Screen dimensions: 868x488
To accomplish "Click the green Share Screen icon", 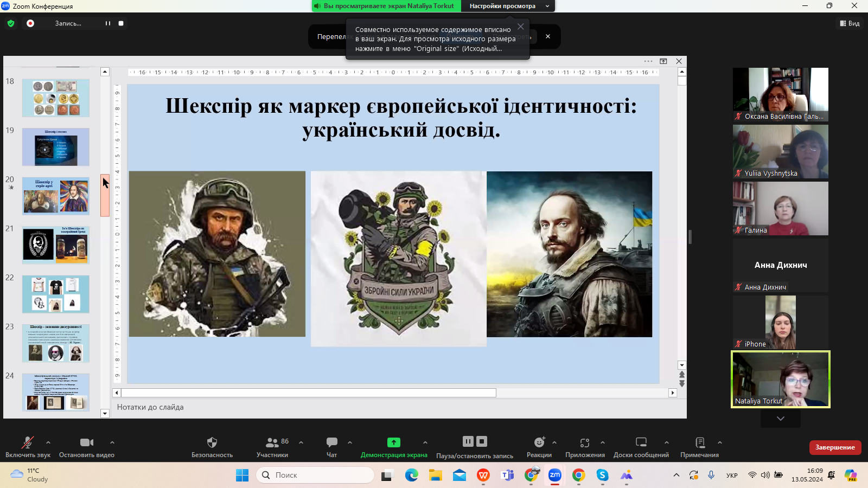I will tap(393, 442).
